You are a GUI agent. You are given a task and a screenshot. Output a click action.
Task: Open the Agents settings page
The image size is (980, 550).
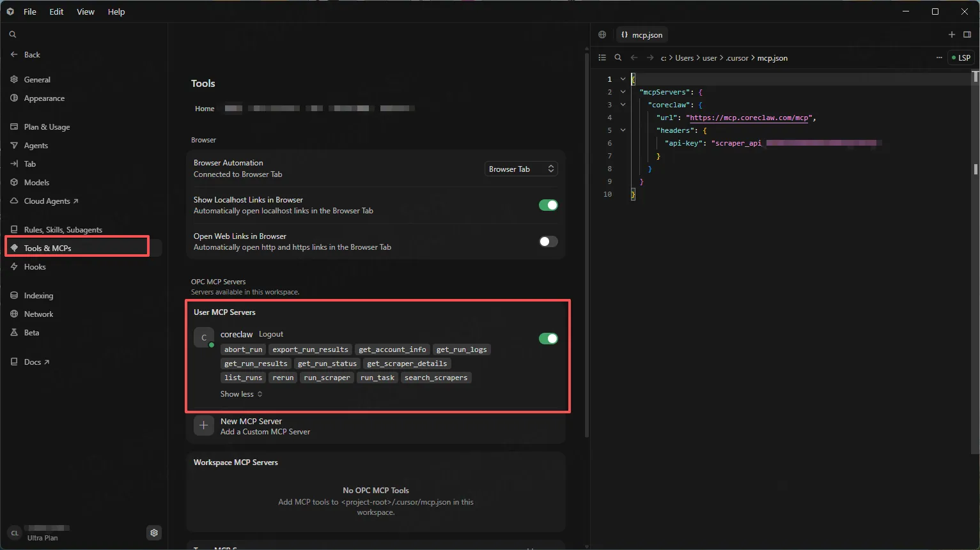(x=36, y=146)
